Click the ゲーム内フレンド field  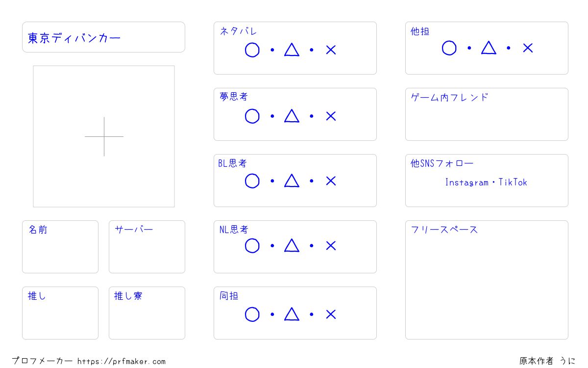487,114
